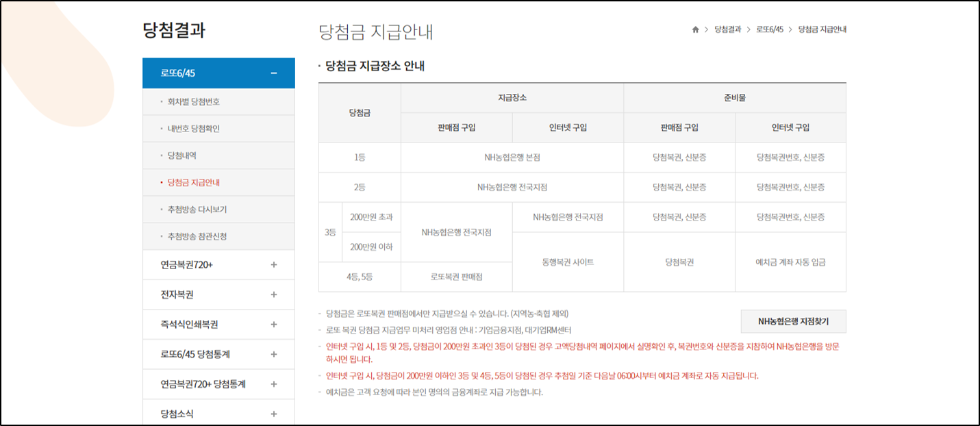Image resolution: width=980 pixels, height=426 pixels.
Task: Open 추첨방송 참관신청 submenu
Action: (x=197, y=236)
